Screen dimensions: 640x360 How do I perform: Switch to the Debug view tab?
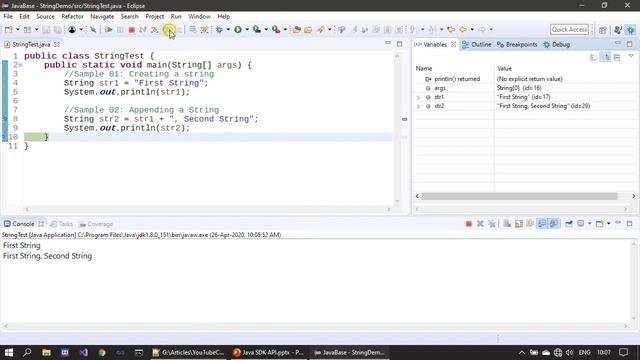[557, 44]
